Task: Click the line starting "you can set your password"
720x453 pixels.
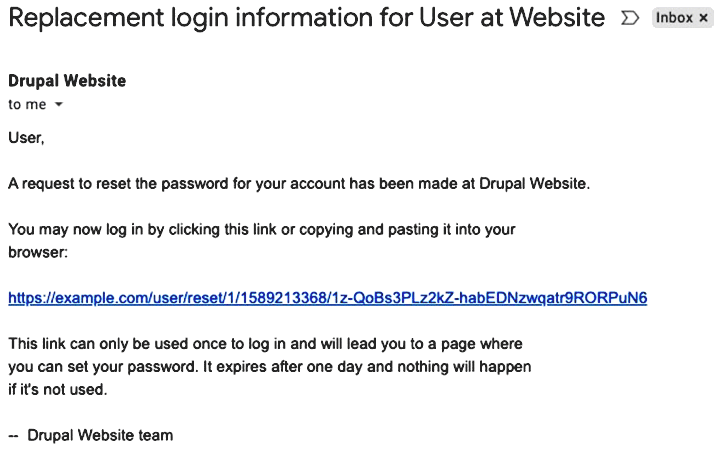Action: pyautogui.click(x=269, y=367)
